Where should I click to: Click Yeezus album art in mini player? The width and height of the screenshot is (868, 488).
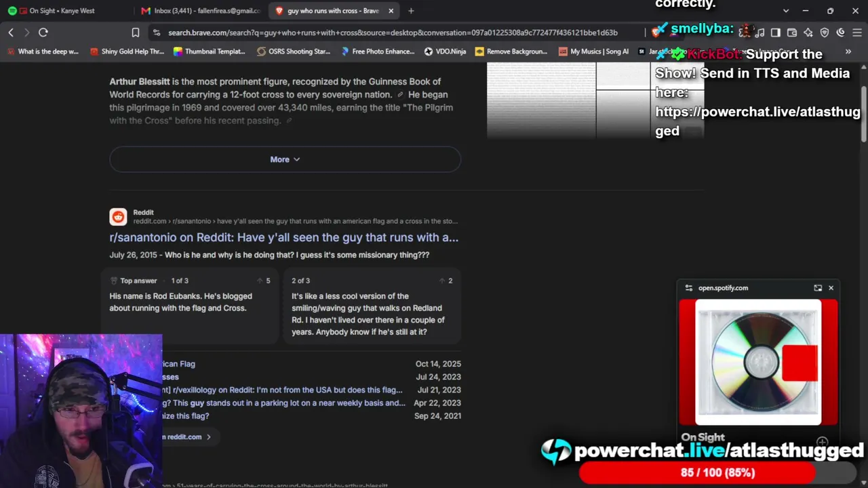click(758, 363)
